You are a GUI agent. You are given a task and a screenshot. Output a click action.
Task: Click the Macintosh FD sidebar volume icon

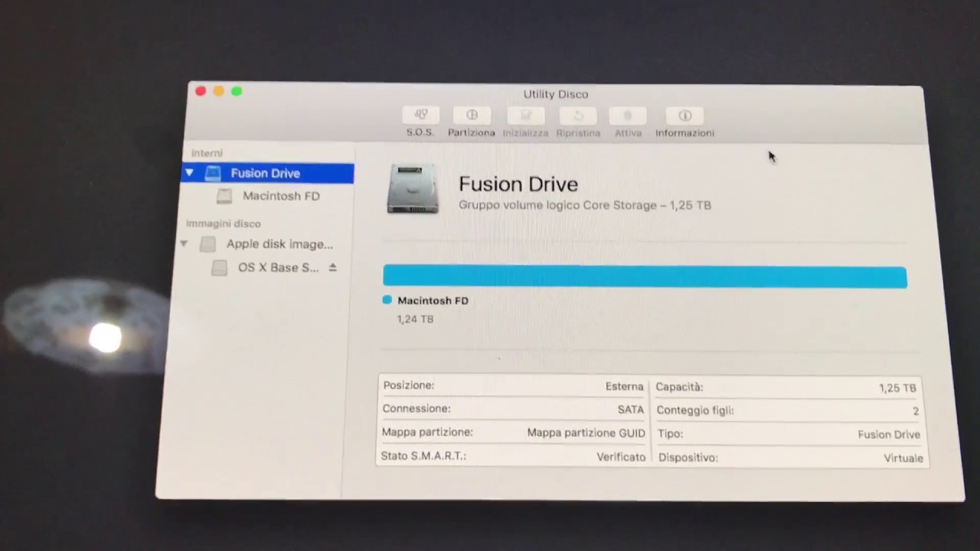(x=224, y=197)
